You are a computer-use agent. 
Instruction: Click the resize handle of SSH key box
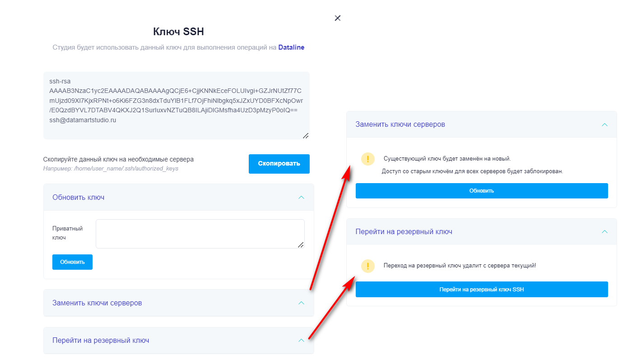click(306, 135)
